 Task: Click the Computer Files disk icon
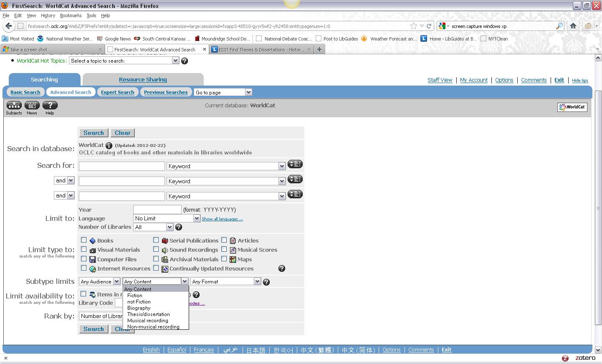pos(93,260)
